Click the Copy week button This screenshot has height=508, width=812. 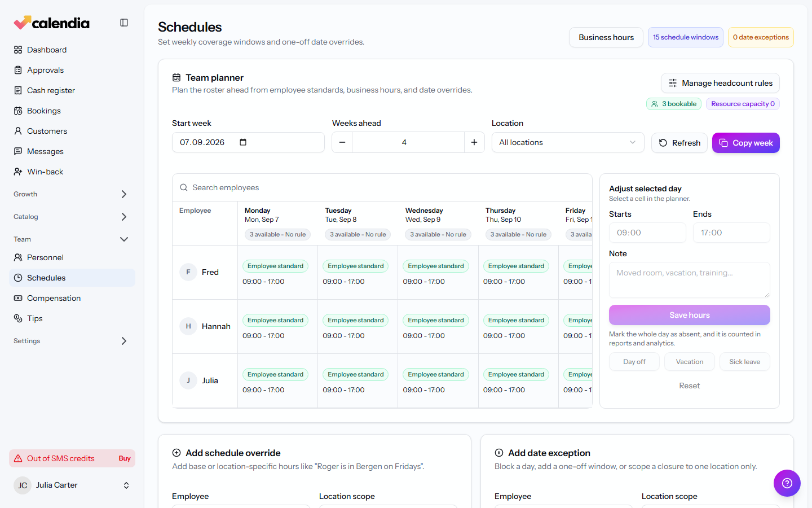coord(746,143)
